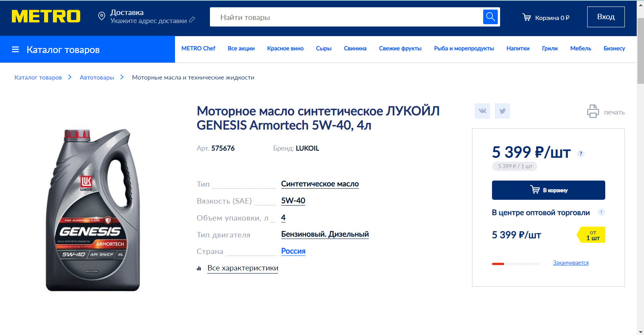Open the Каталог товаров menu

(88, 50)
